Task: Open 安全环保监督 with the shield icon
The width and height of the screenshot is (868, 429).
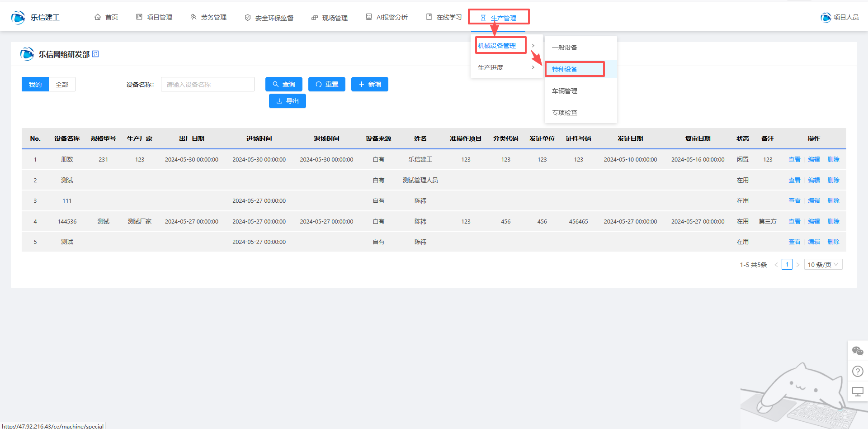Action: 248,18
